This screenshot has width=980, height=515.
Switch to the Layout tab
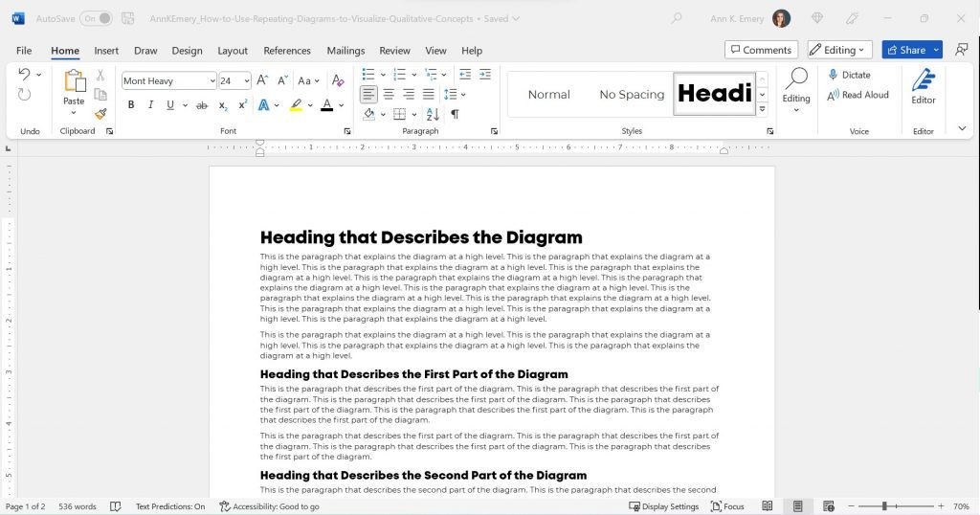tap(233, 51)
